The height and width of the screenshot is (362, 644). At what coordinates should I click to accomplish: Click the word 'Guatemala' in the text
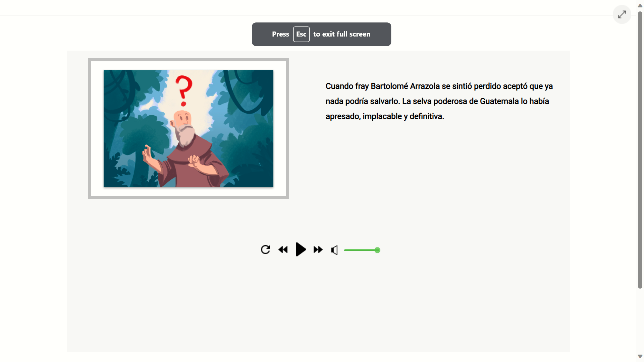[x=499, y=101]
